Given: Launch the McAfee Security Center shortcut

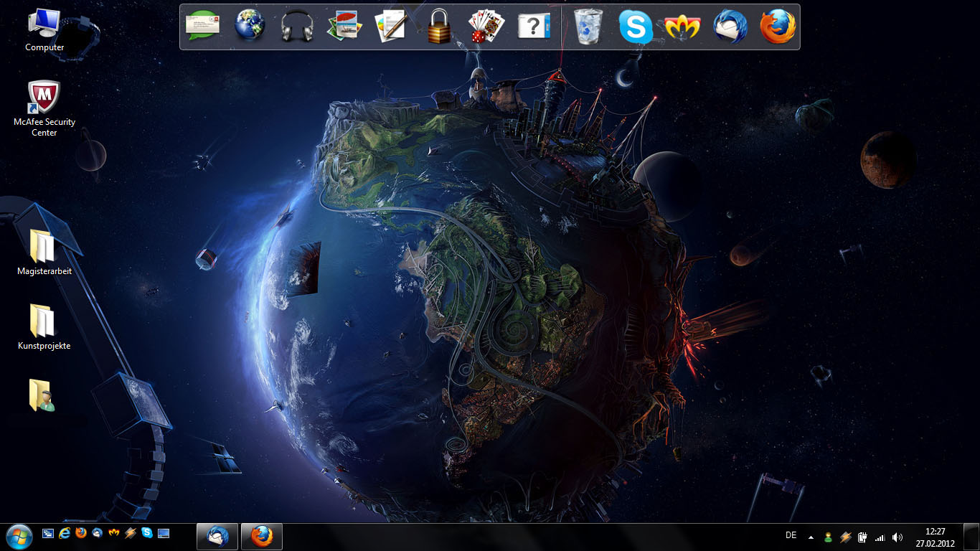Looking at the screenshot, I should pos(44,108).
